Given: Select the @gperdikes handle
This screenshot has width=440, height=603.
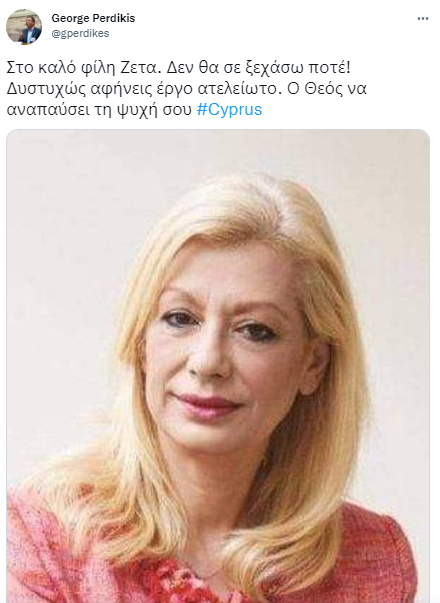Looking at the screenshot, I should point(80,33).
